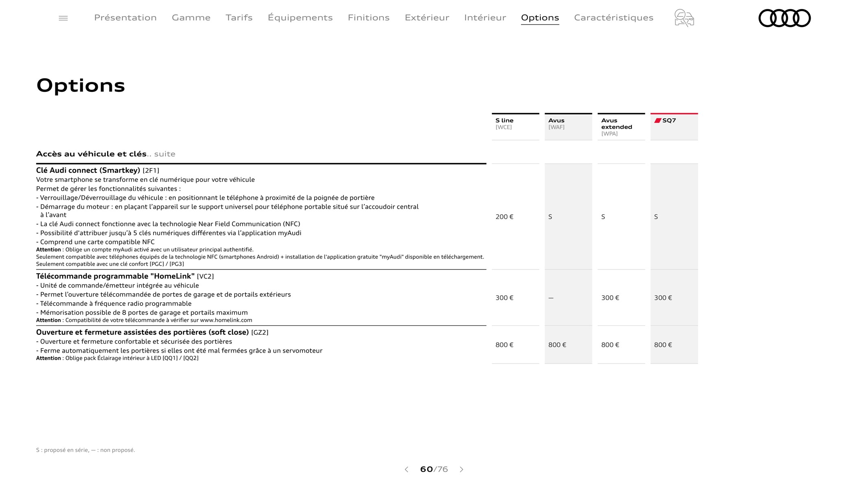Click the dealer consultation icon

click(684, 18)
